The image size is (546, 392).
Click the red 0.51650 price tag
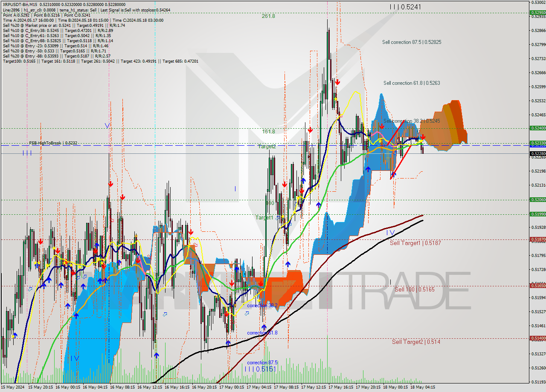(x=537, y=285)
